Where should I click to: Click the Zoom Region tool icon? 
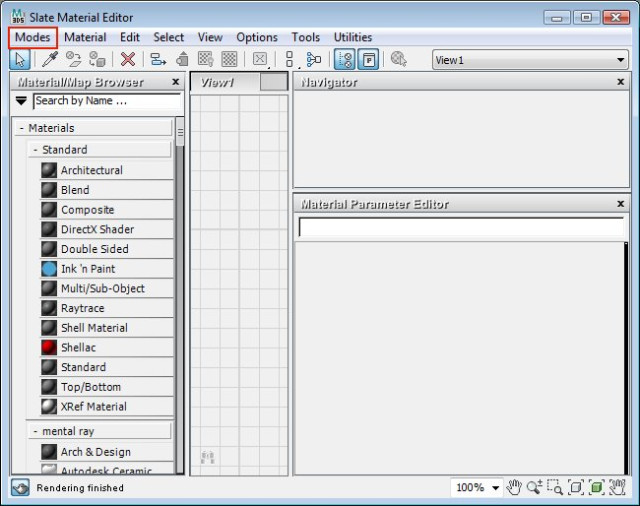click(555, 487)
